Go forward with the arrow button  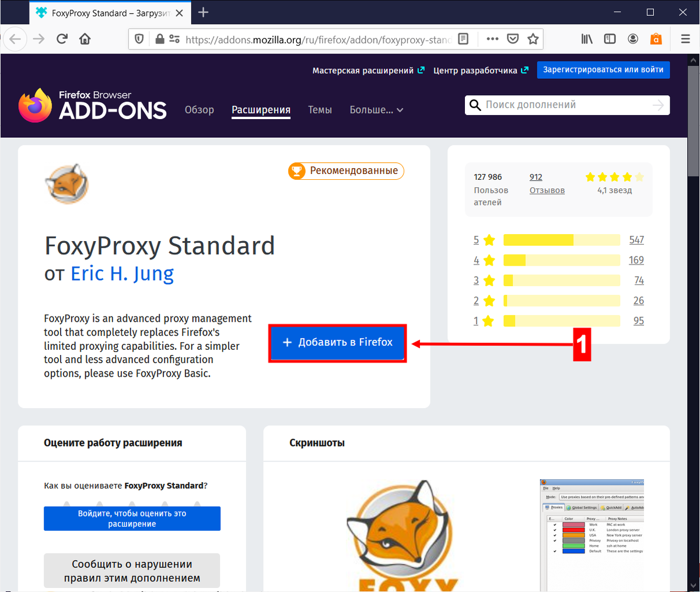coord(38,39)
